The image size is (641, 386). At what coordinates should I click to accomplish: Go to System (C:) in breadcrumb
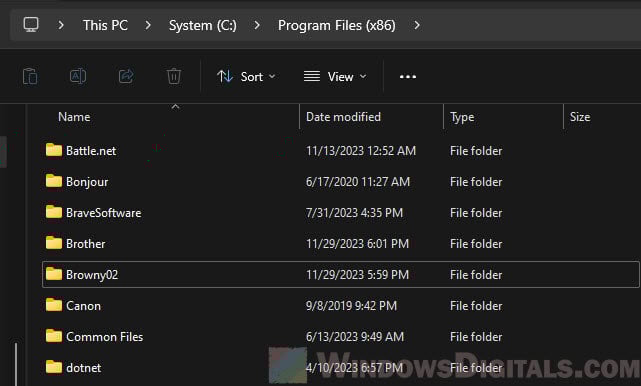pyautogui.click(x=203, y=25)
